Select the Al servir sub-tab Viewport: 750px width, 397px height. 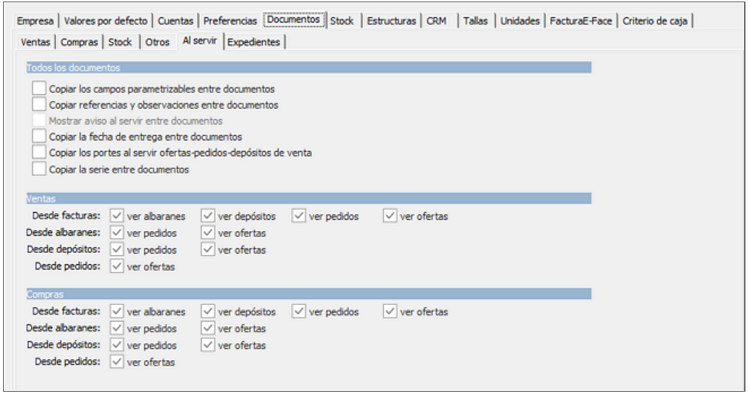pos(200,41)
